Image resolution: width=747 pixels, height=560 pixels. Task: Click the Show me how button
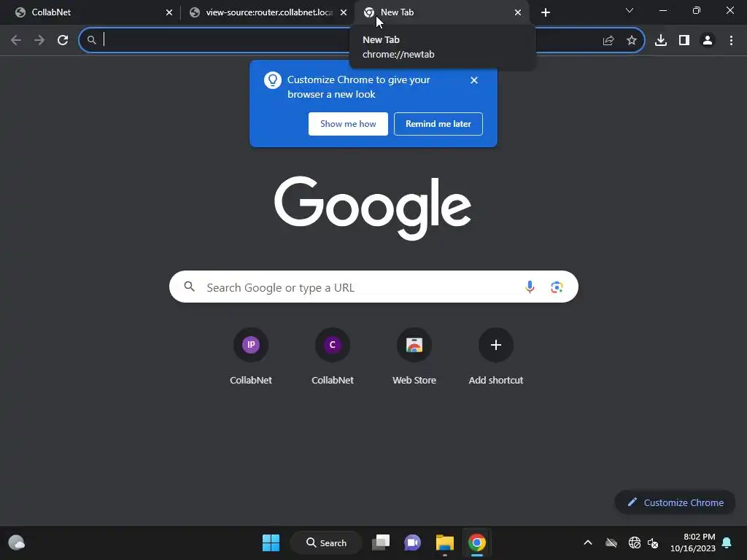pyautogui.click(x=348, y=124)
